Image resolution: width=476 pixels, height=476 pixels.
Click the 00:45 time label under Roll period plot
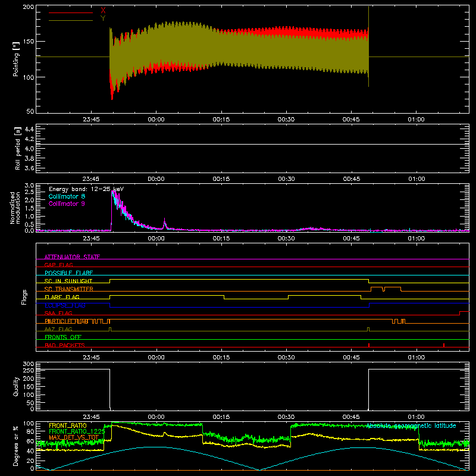[351, 179]
